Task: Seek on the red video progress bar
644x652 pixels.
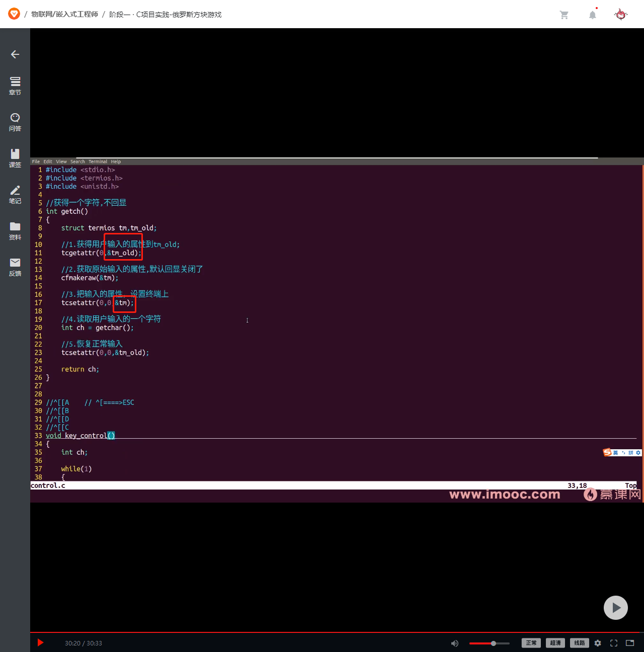Action: pyautogui.click(x=337, y=632)
